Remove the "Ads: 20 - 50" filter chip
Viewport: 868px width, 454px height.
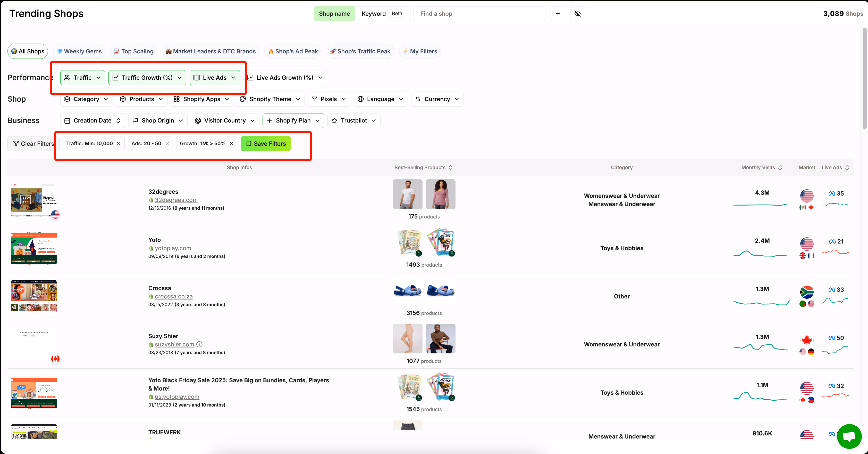tap(167, 143)
